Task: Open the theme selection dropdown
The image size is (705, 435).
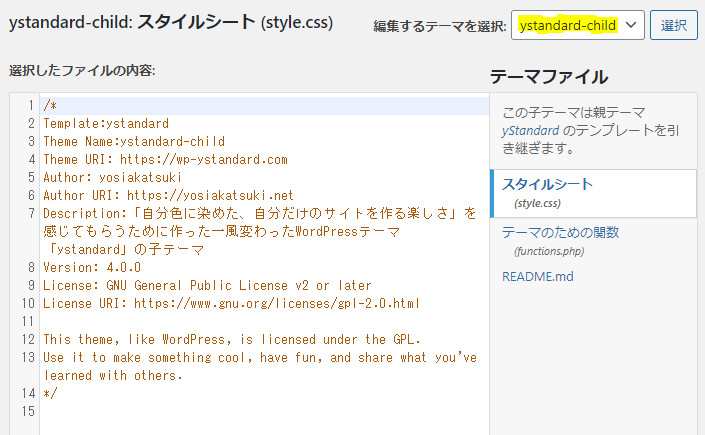Action: (577, 25)
